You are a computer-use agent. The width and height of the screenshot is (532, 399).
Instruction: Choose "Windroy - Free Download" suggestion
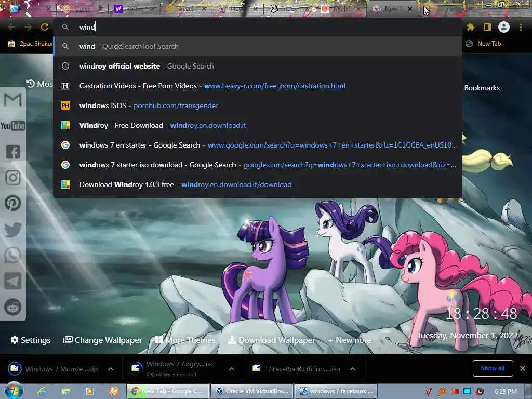click(x=258, y=125)
